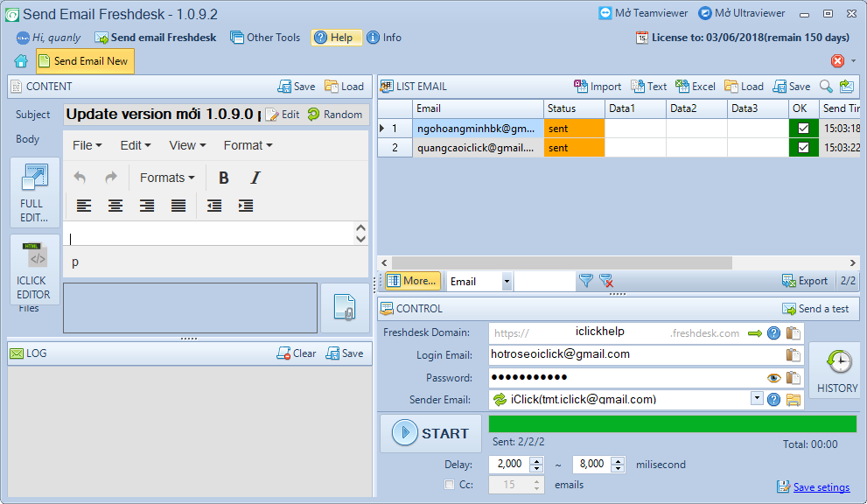Screen dimensions: 867x504
Task: Justify the body text
Action: [x=178, y=206]
